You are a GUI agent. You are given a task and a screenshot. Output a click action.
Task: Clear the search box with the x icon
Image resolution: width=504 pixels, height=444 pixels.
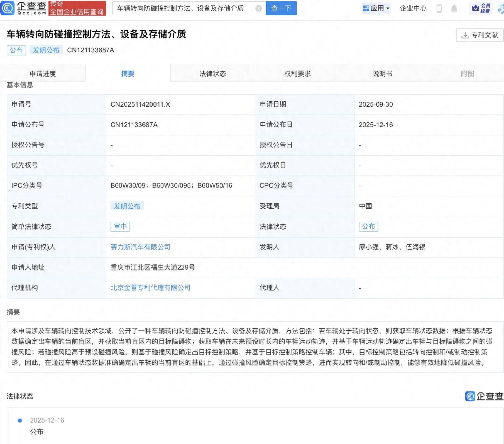pos(259,8)
